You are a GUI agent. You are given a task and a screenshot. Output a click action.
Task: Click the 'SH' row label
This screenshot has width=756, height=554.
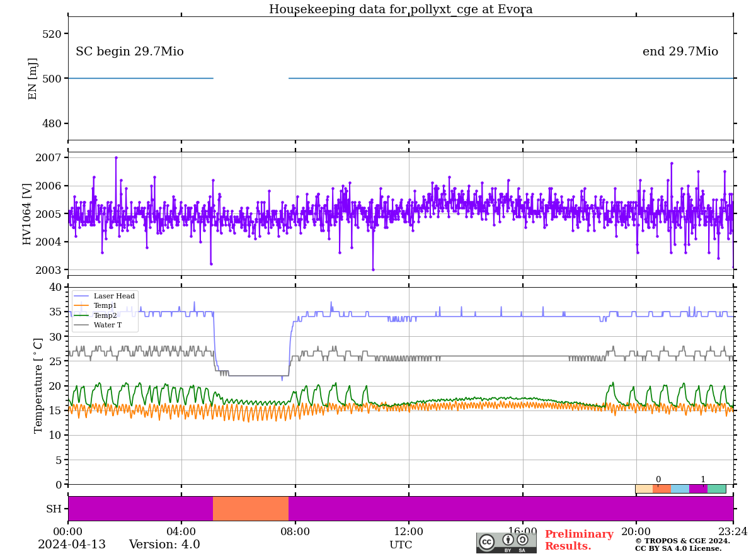[54, 509]
